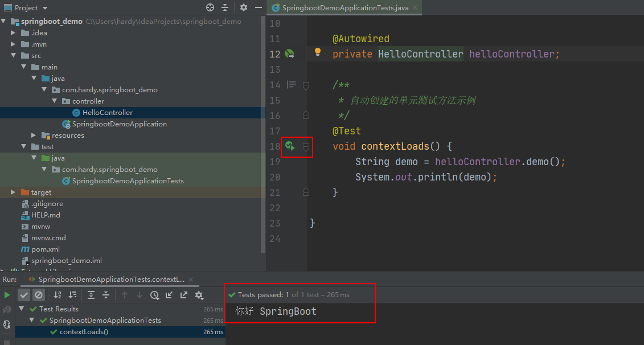Viewport: 644px width, 345px height.
Task: Click the HELP.md markdown file icon
Action: coord(25,215)
